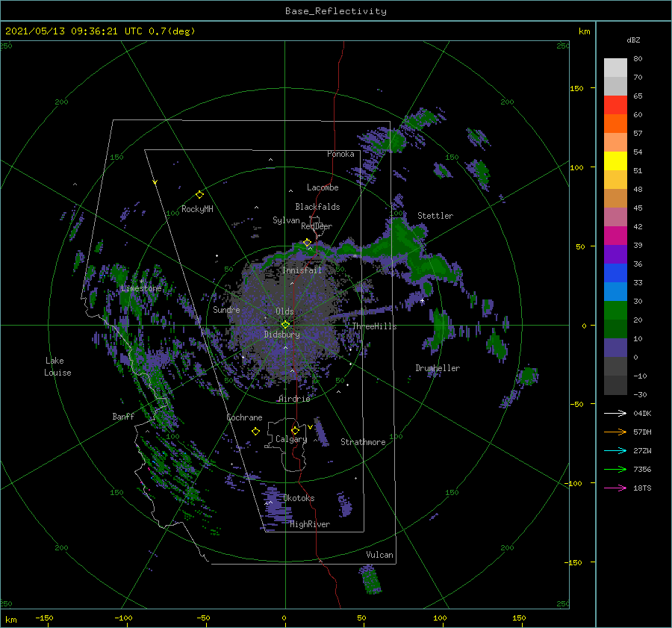672x628 pixels.
Task: Pick the slate-blue swatch between 10 and 0
Action: point(615,348)
